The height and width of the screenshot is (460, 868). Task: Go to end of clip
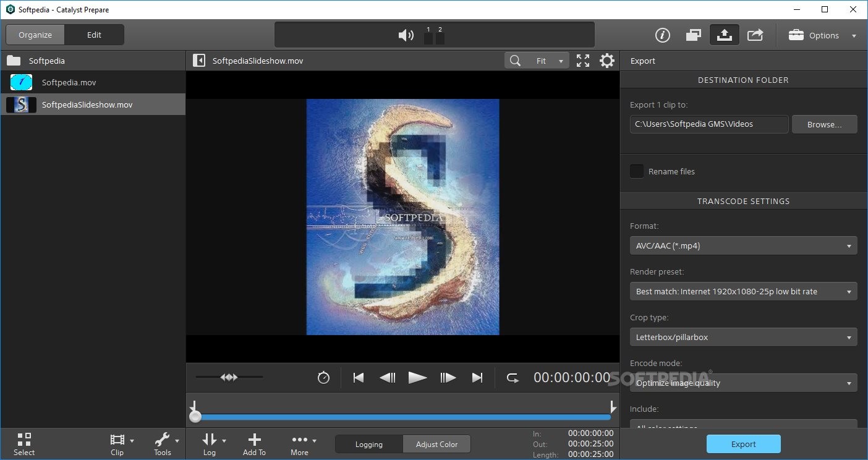coord(477,378)
